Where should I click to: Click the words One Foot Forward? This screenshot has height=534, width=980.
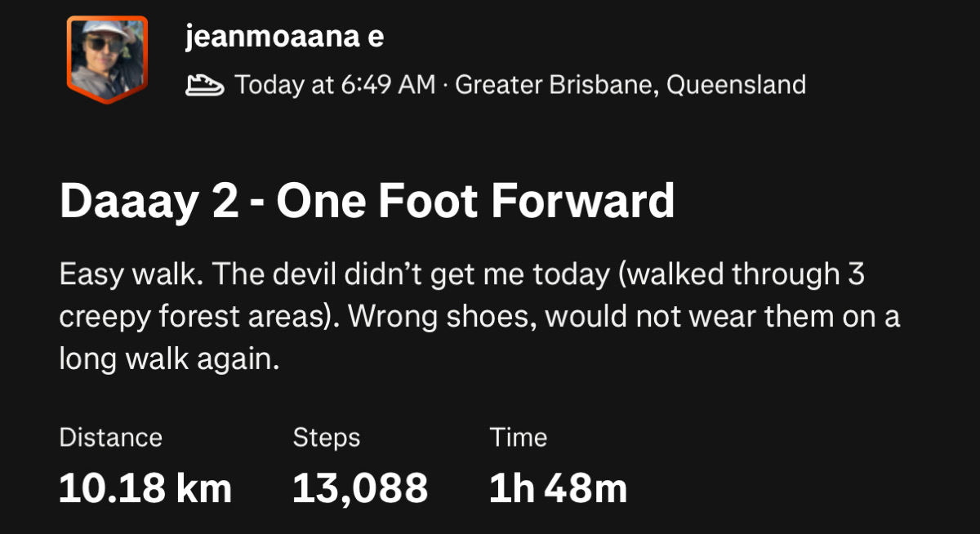click(x=475, y=202)
